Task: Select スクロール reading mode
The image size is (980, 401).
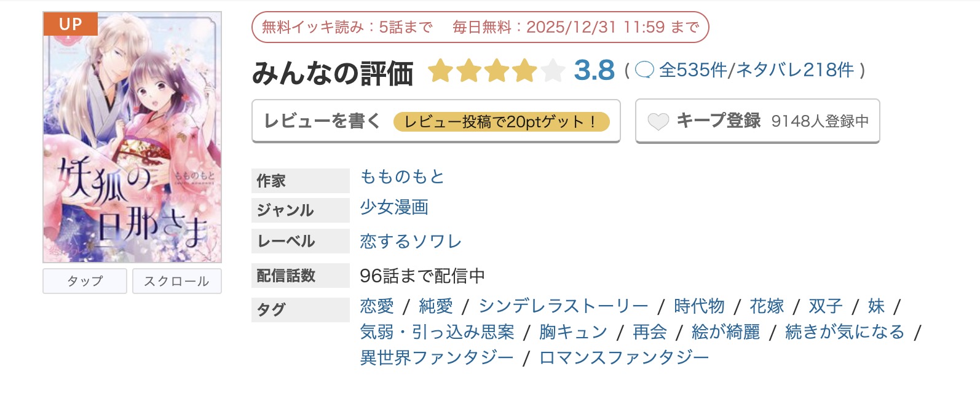Action: coord(176,281)
